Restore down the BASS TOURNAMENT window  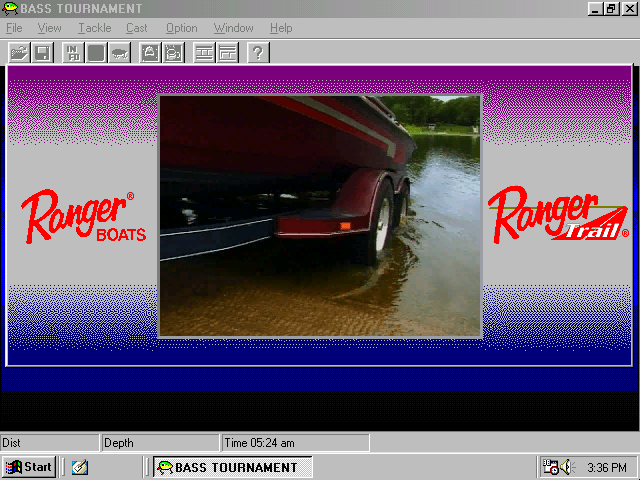coord(611,9)
